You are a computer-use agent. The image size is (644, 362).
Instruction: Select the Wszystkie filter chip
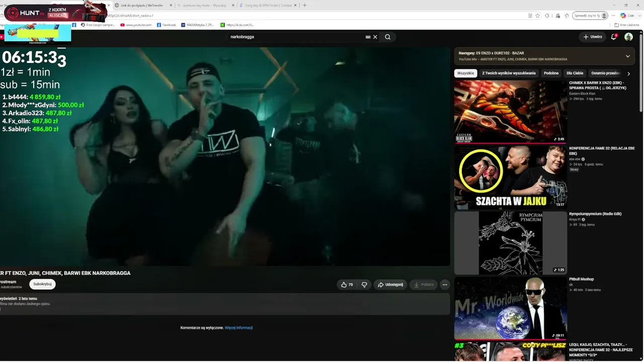point(465,73)
